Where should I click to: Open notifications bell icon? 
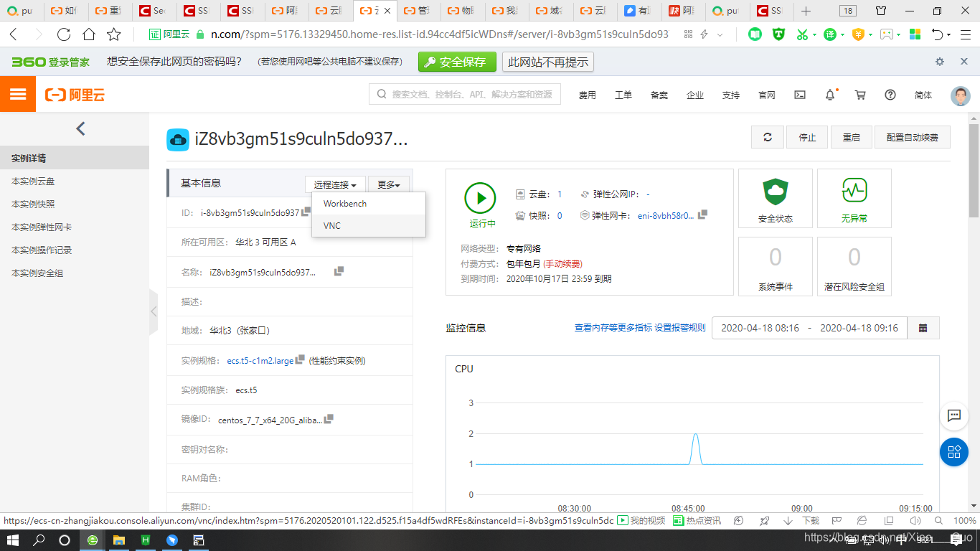pos(830,95)
